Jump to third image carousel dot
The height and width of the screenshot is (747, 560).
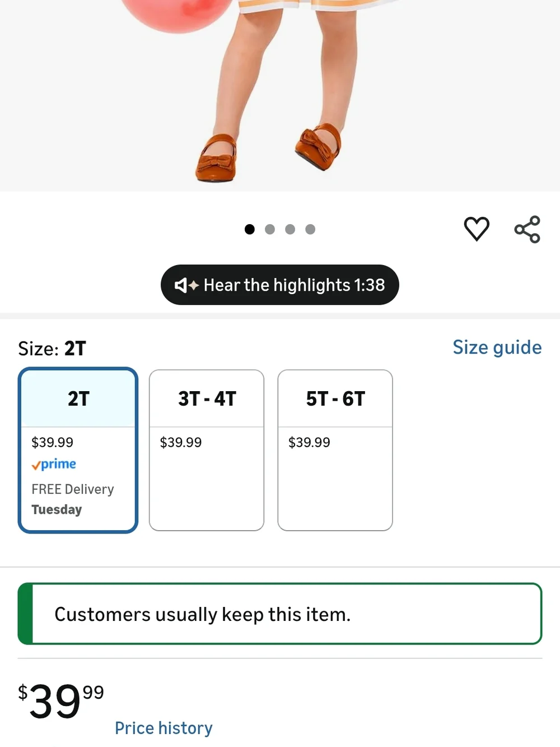point(290,229)
